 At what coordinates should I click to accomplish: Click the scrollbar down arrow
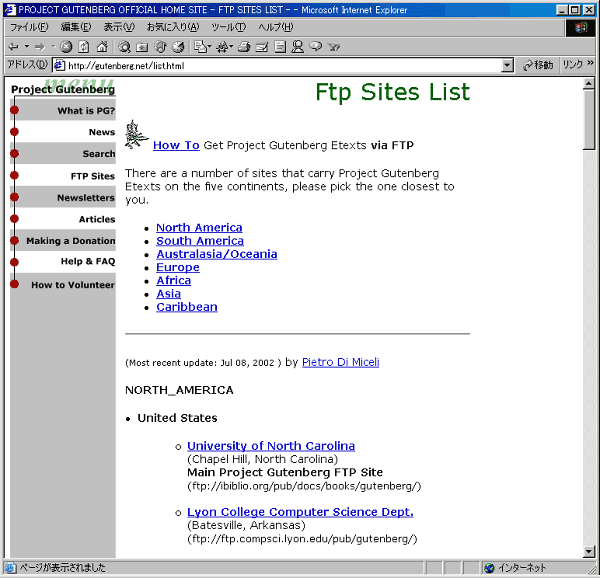click(x=589, y=551)
